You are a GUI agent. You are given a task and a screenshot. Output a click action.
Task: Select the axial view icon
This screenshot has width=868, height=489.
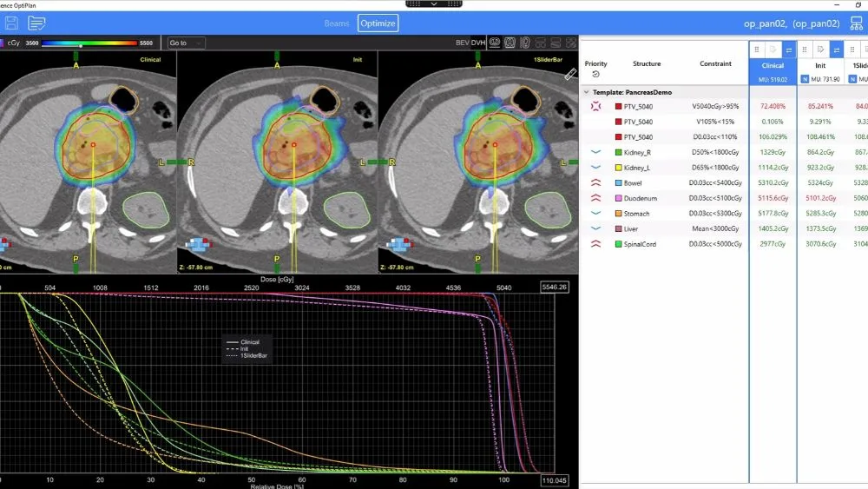click(495, 43)
